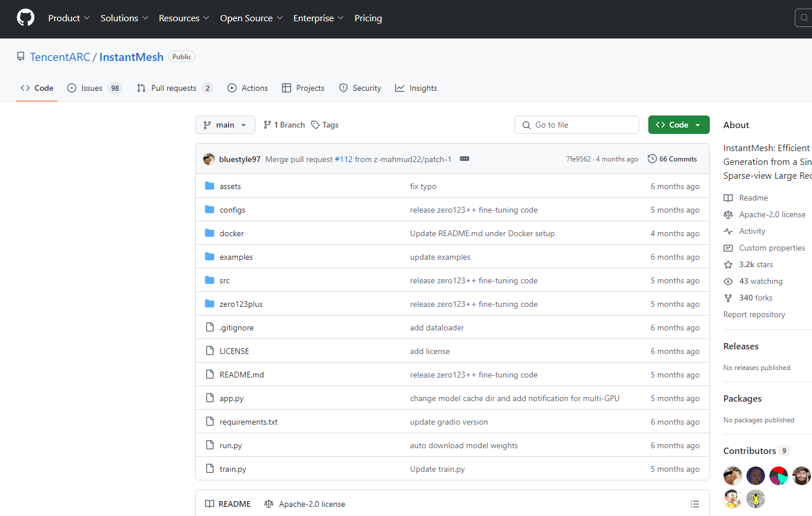Click the requirements.txt file icon
This screenshot has width=812, height=516.
[x=210, y=422]
